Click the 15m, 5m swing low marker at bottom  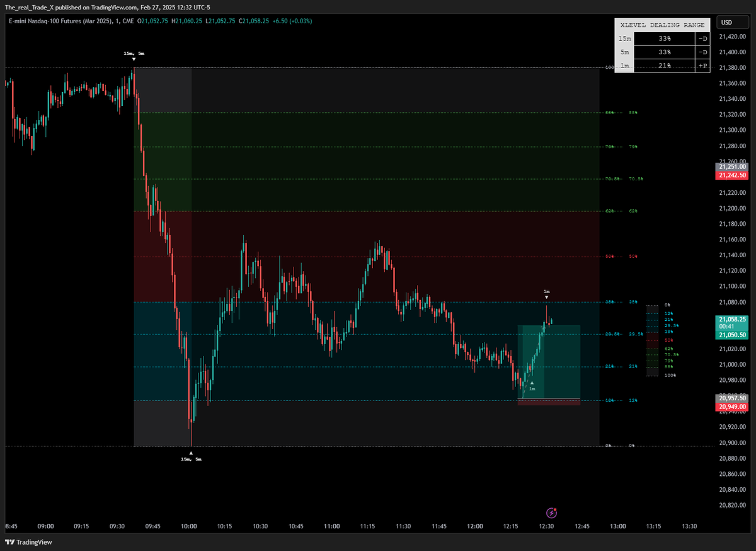click(x=191, y=456)
